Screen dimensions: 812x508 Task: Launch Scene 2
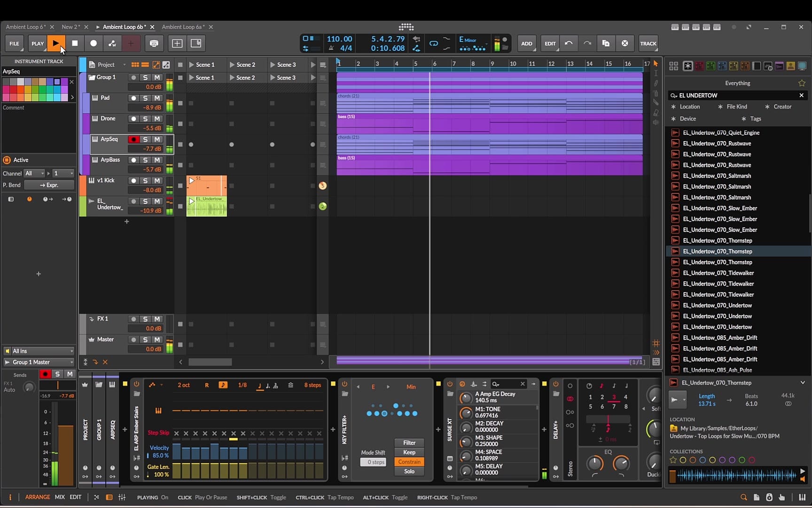pos(232,64)
